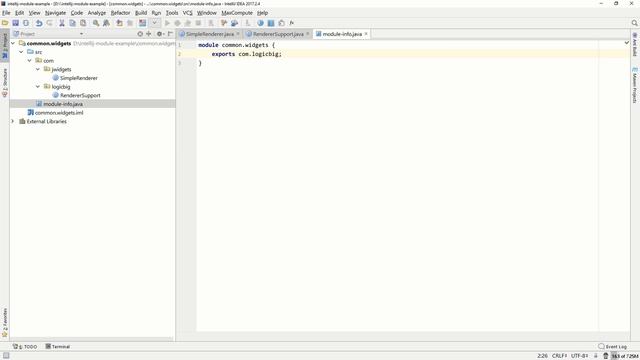Open the Refactor menu
Viewport: 640px width, 360px height.
pos(120,13)
